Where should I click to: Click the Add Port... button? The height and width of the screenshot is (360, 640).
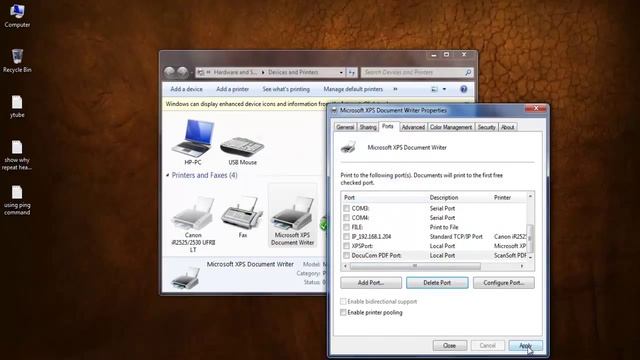[x=371, y=282]
